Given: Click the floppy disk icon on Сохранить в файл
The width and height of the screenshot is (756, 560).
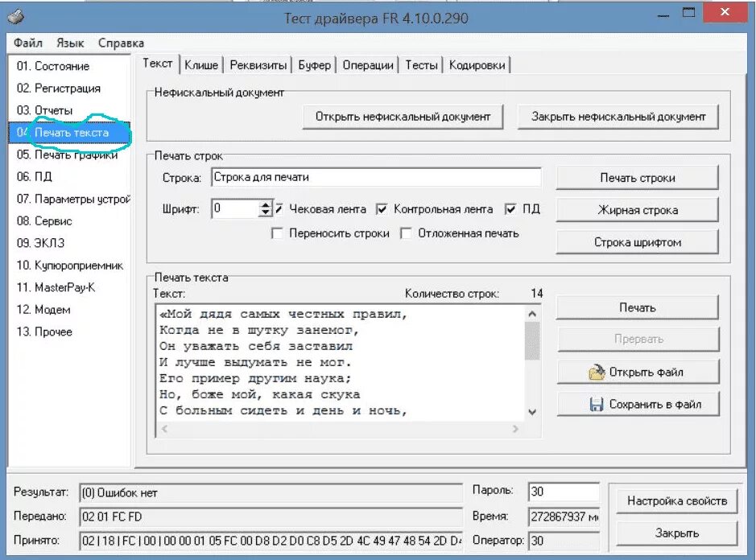Looking at the screenshot, I should (597, 405).
